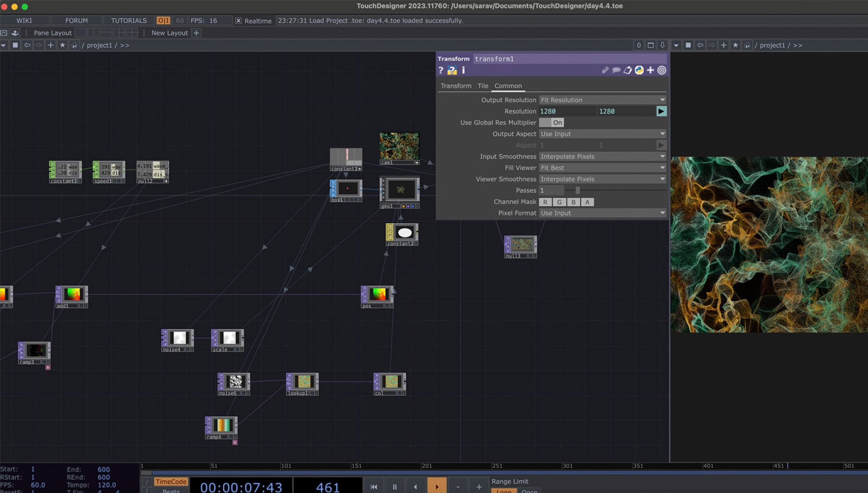Open Fill Viewer dropdown
Screen dimensions: 868x493
(x=603, y=168)
